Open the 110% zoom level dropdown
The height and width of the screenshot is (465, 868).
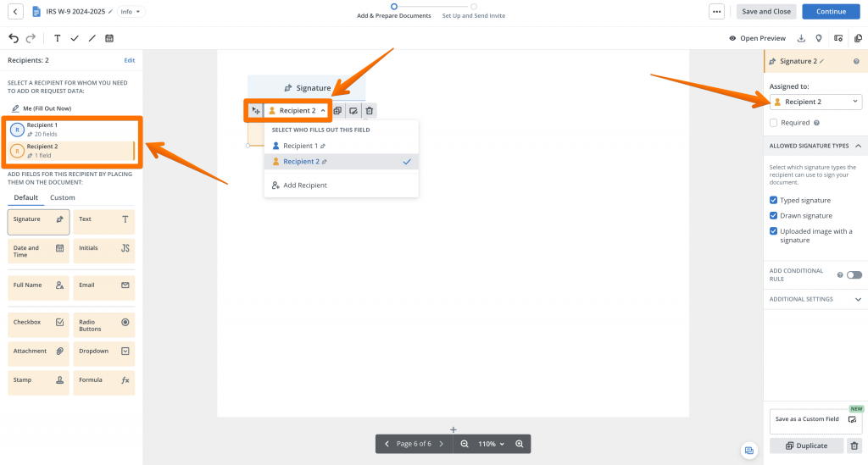pos(491,444)
